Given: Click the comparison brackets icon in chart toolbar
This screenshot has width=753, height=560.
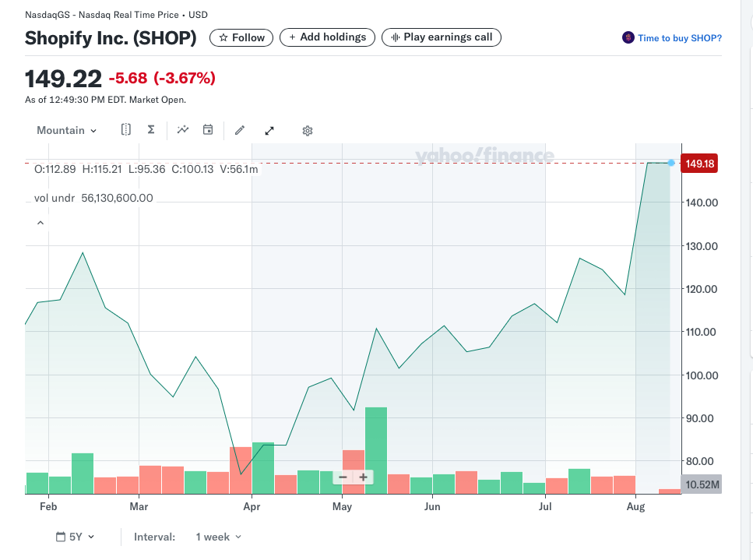Looking at the screenshot, I should point(126,130).
